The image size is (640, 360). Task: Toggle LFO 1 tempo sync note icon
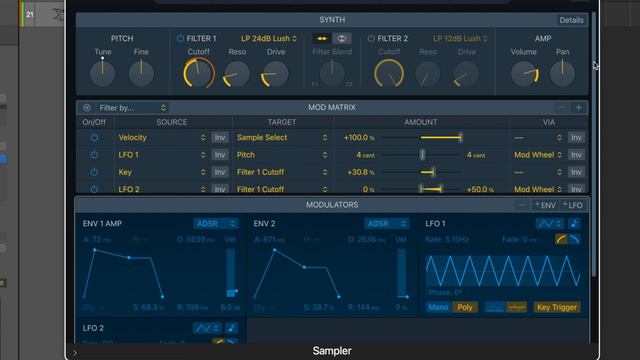(574, 223)
